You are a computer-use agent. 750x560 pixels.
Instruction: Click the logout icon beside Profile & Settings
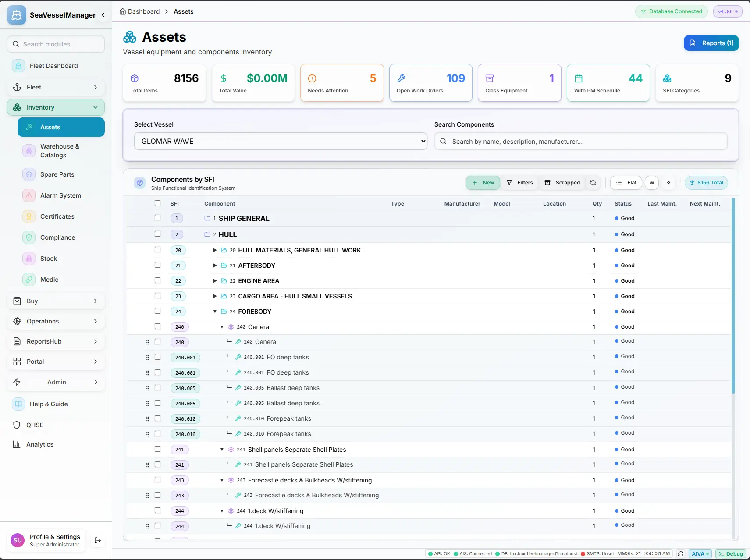pyautogui.click(x=98, y=540)
